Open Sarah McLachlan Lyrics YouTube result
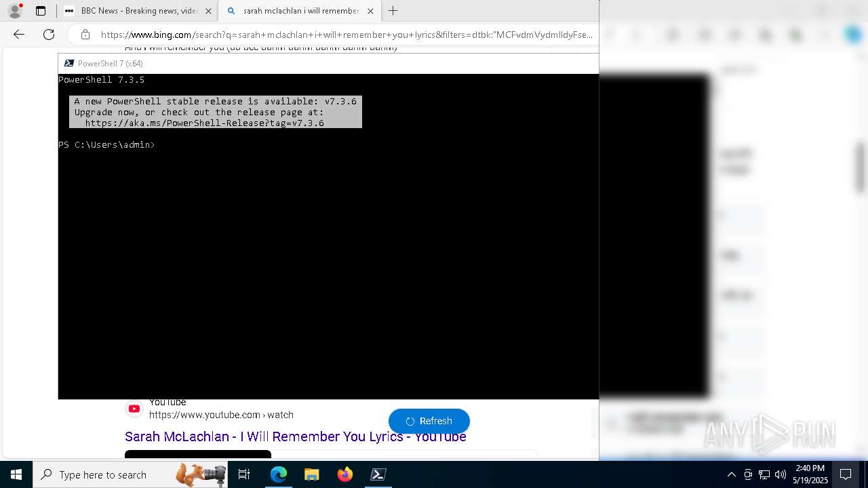Viewport: 868px width, 488px height. [x=295, y=437]
